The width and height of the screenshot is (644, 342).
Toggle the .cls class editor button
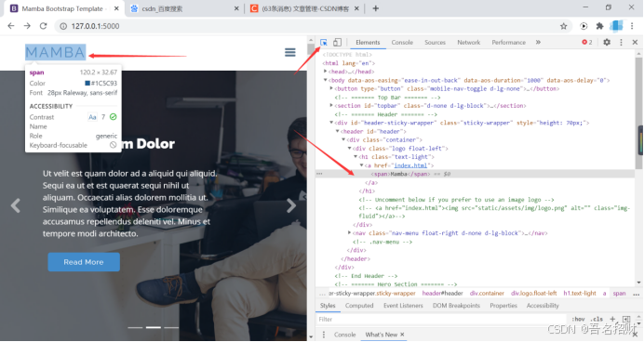[597, 319]
